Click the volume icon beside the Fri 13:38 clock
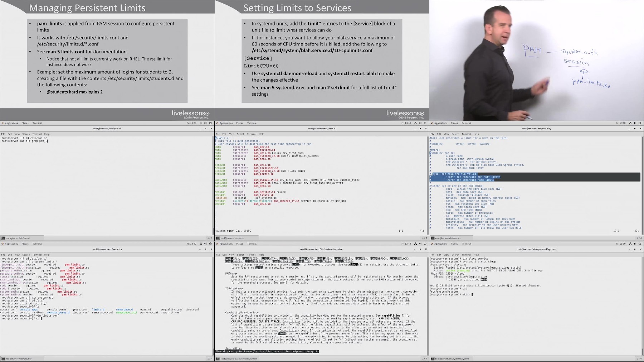The image size is (644, 362). click(x=206, y=123)
